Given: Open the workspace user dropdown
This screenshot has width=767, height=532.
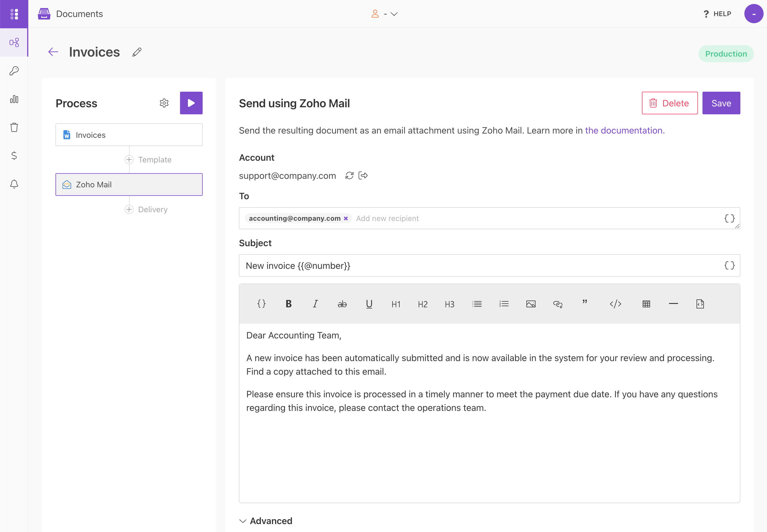Looking at the screenshot, I should pos(385,14).
